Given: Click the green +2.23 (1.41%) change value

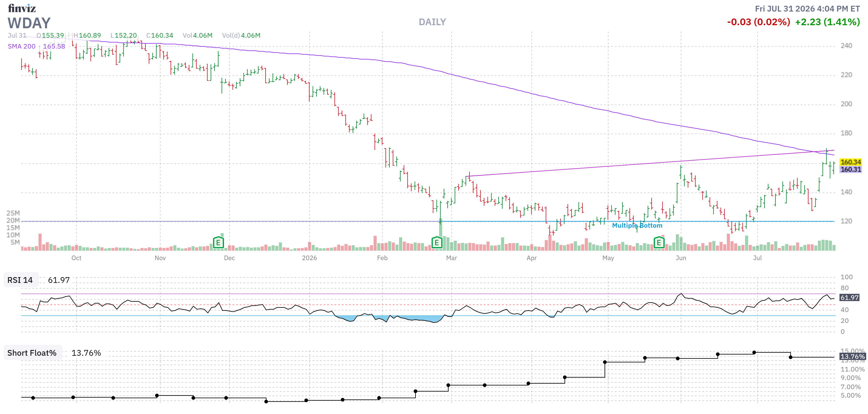Looking at the screenshot, I should click(x=827, y=22).
